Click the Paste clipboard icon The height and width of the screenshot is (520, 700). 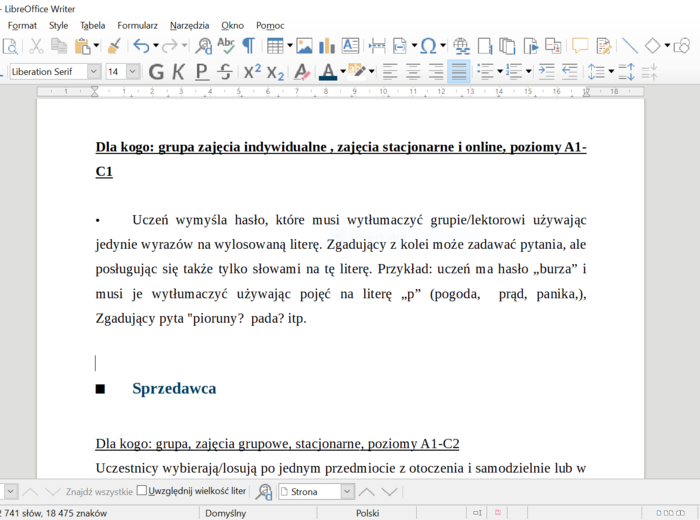[x=82, y=46]
